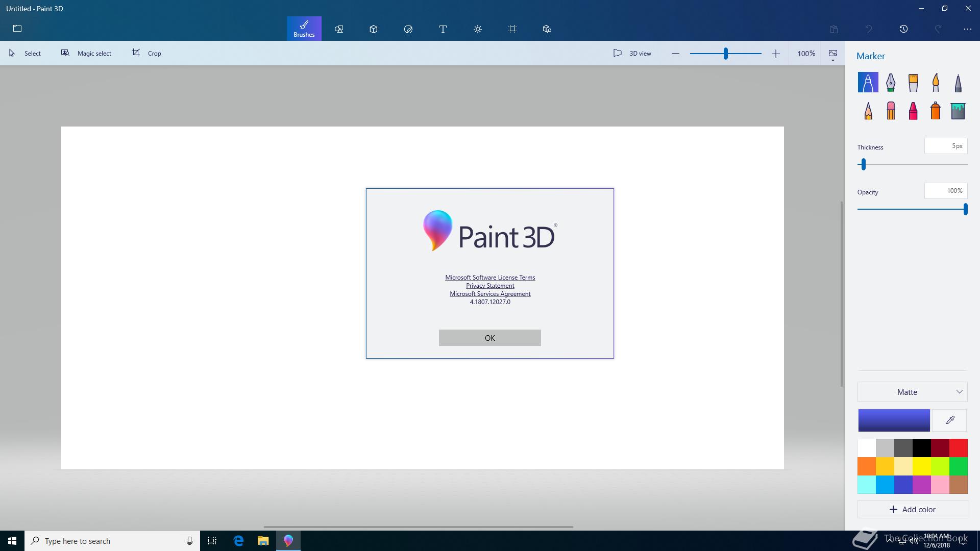Select the Spray can brush
Screen dimensions: 980x551
936,110
